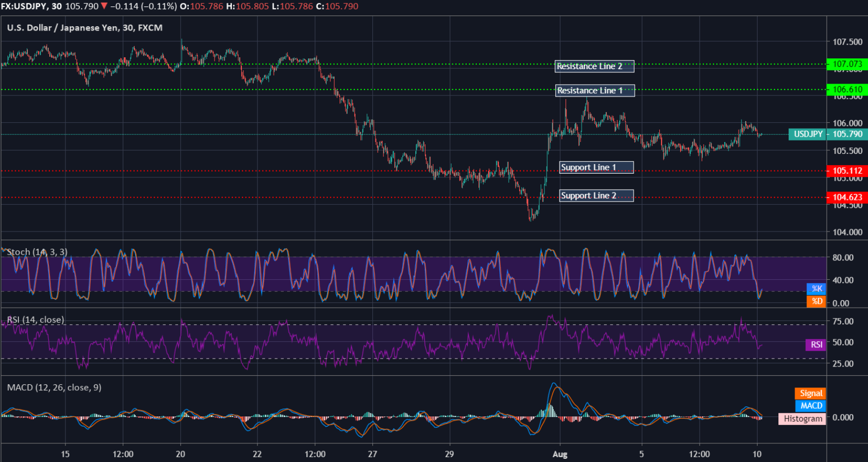Select the Support Line 1 label
The image size is (868, 462).
(x=596, y=168)
